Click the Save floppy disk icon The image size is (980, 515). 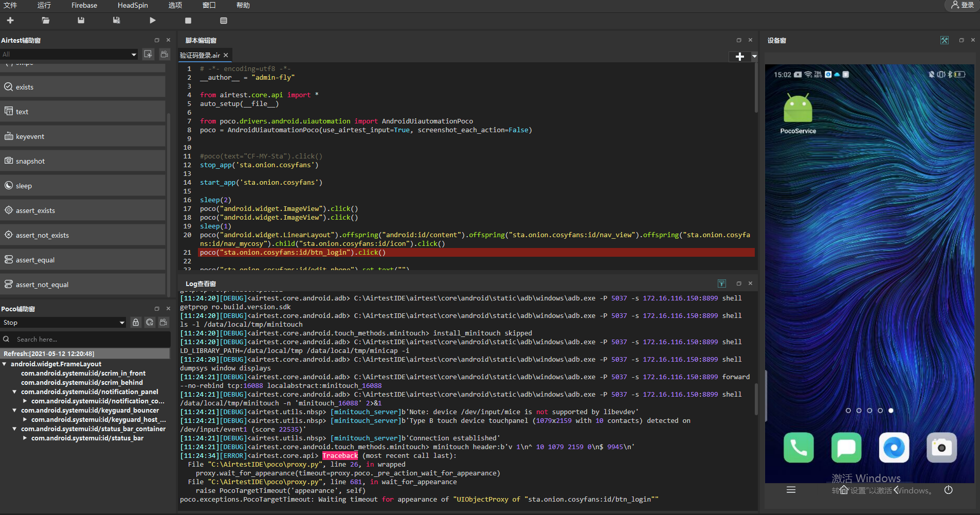[81, 21]
